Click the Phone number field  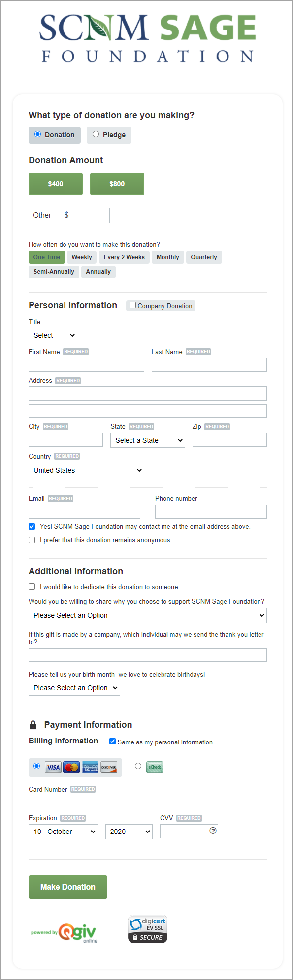[211, 511]
